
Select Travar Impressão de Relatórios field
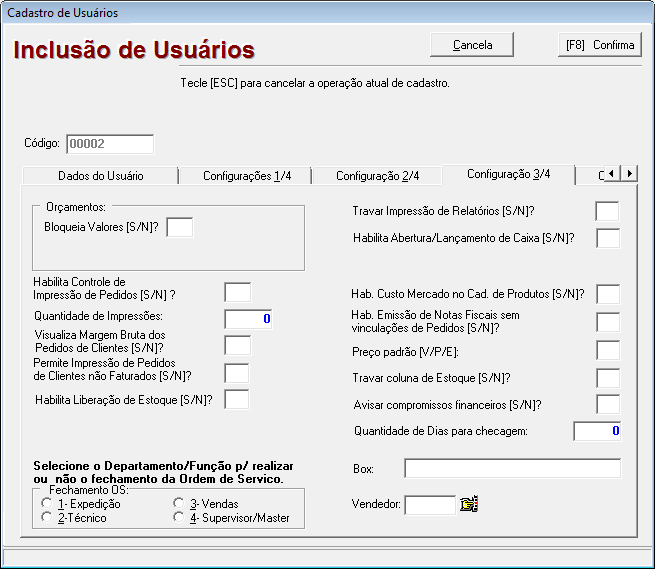[x=607, y=211]
